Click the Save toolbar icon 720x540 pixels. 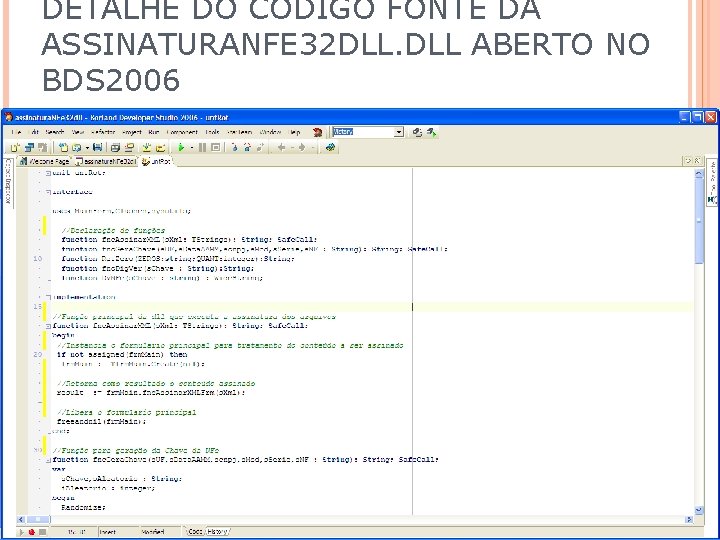tap(97, 147)
